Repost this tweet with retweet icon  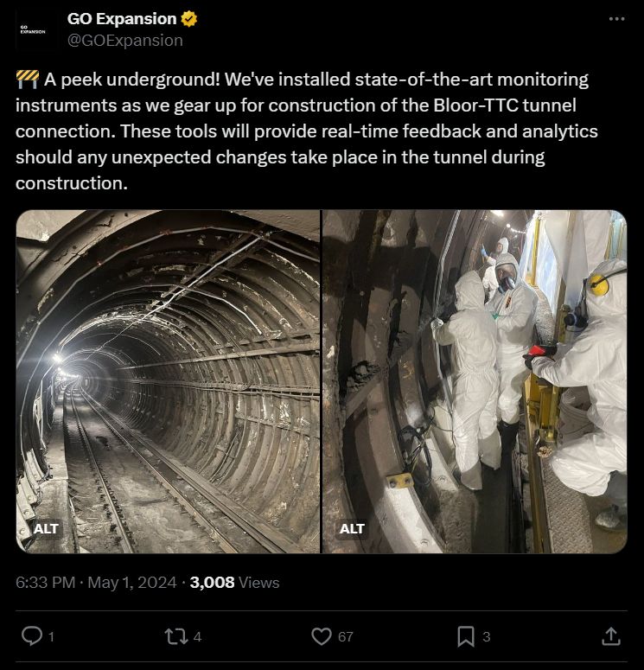175,636
